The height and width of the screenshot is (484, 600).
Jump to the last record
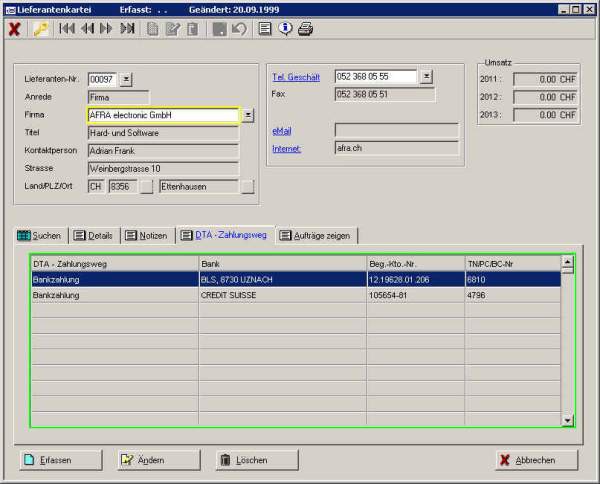(x=127, y=29)
